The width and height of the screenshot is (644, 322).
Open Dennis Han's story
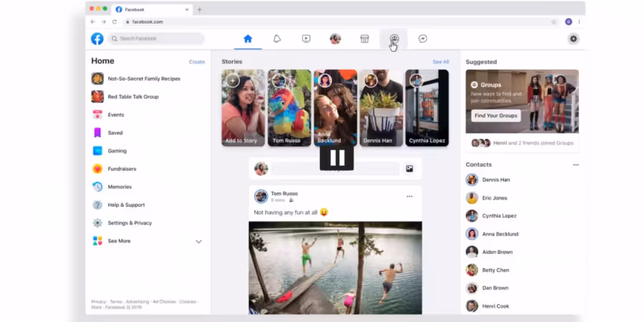381,108
